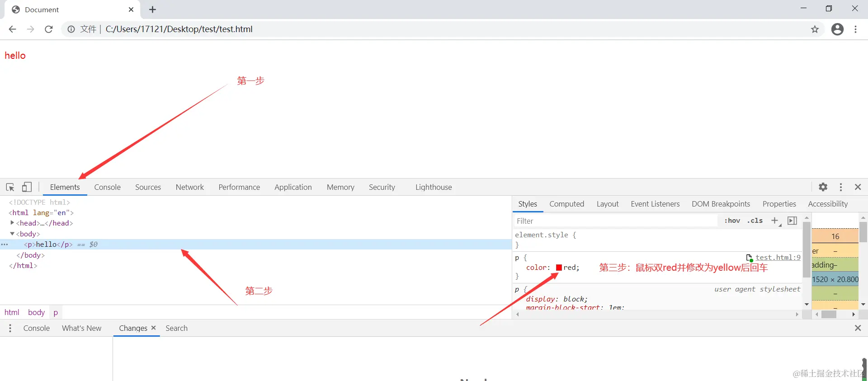Activate the inspect element picker icon

10,187
